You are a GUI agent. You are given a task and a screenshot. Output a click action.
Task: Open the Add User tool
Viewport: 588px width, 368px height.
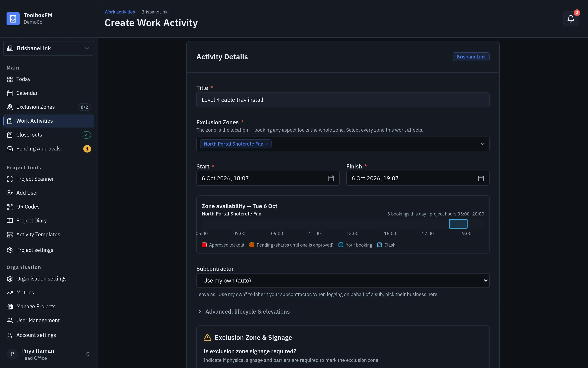[x=49, y=193]
